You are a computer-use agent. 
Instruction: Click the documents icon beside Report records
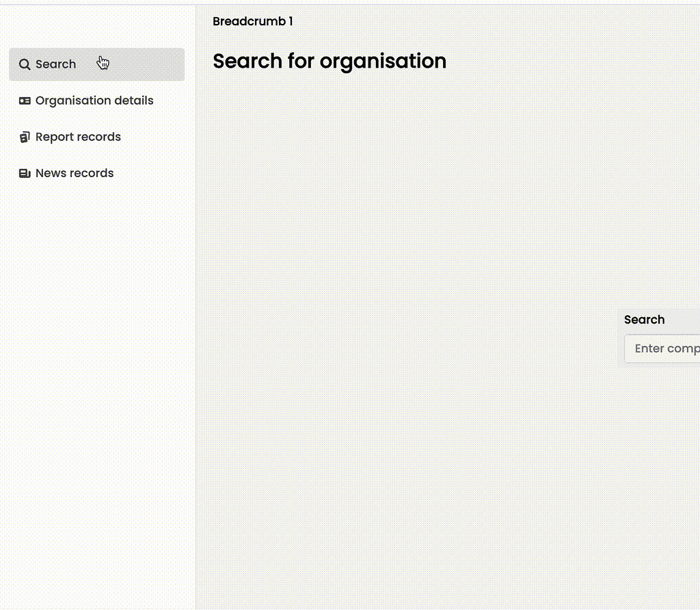pyautogui.click(x=25, y=137)
